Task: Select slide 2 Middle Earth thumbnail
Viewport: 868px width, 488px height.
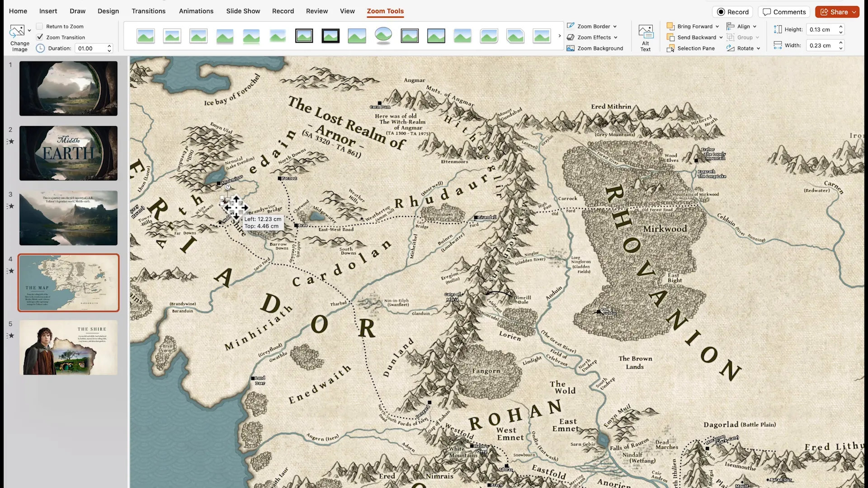Action: click(68, 153)
